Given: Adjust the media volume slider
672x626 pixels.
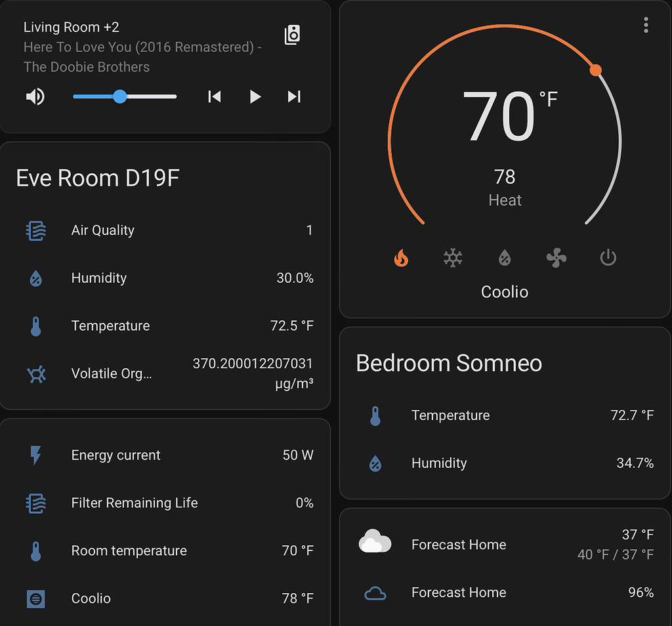Looking at the screenshot, I should tap(120, 96).
